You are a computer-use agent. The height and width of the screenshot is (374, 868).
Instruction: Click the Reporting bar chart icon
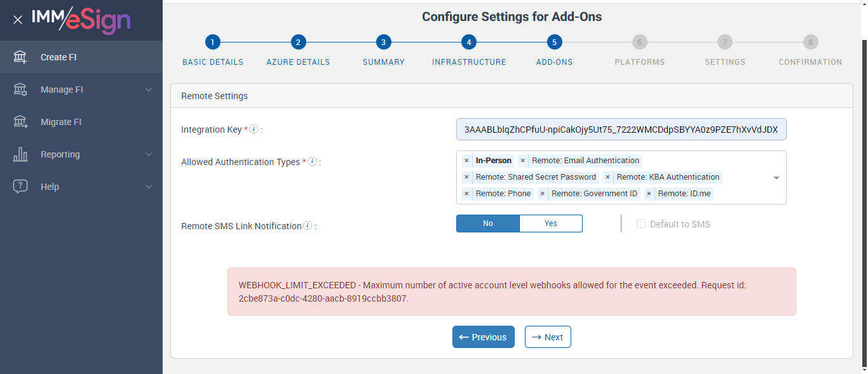(20, 154)
